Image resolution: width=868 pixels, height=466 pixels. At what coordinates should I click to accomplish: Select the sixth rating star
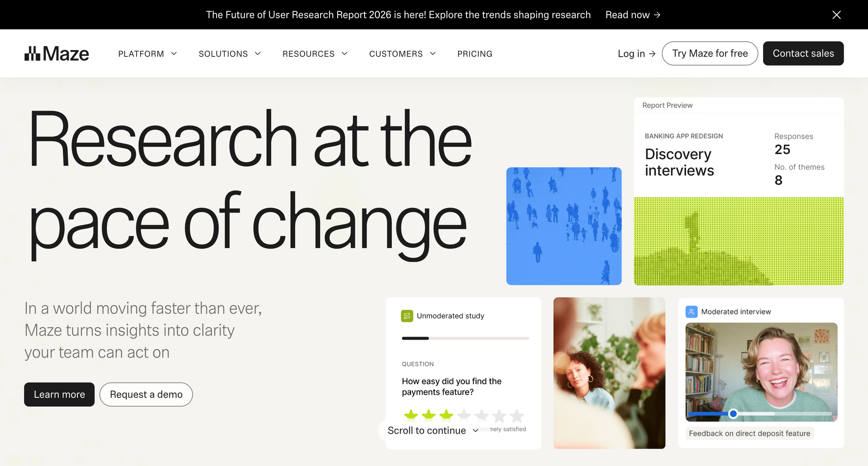click(x=499, y=415)
